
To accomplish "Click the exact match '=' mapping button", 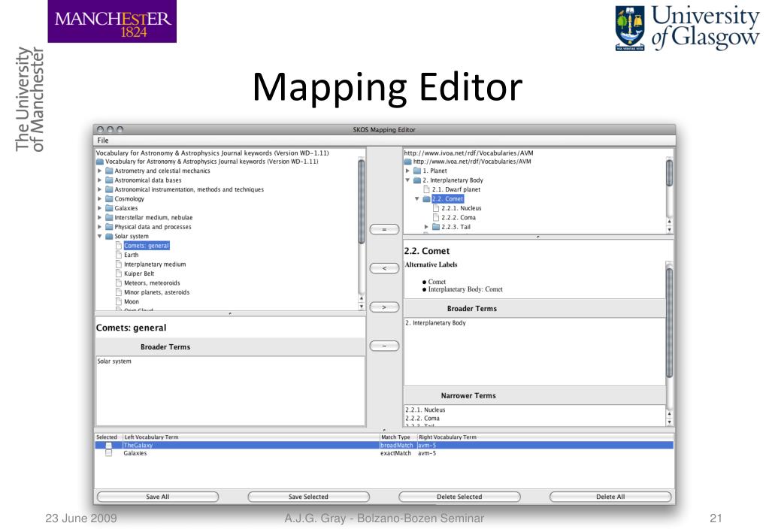I will pyautogui.click(x=384, y=229).
